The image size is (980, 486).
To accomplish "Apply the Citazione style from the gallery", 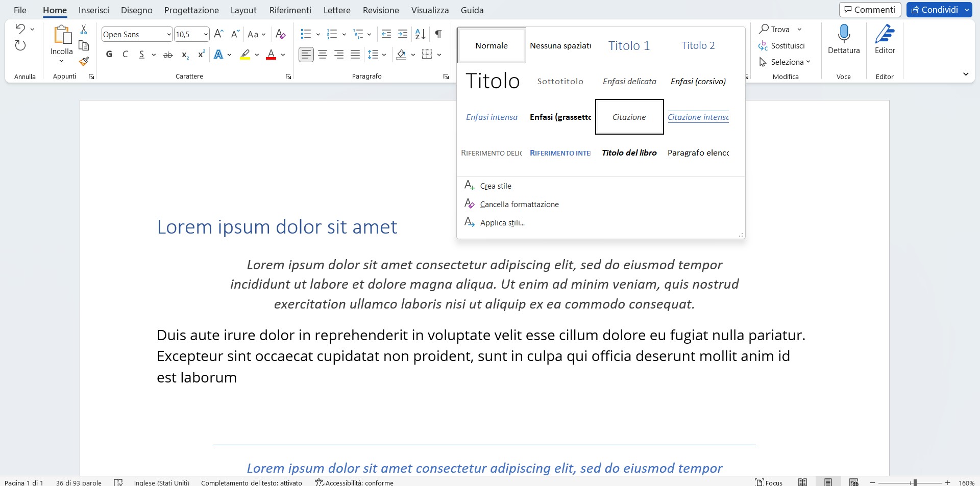I will (x=629, y=117).
